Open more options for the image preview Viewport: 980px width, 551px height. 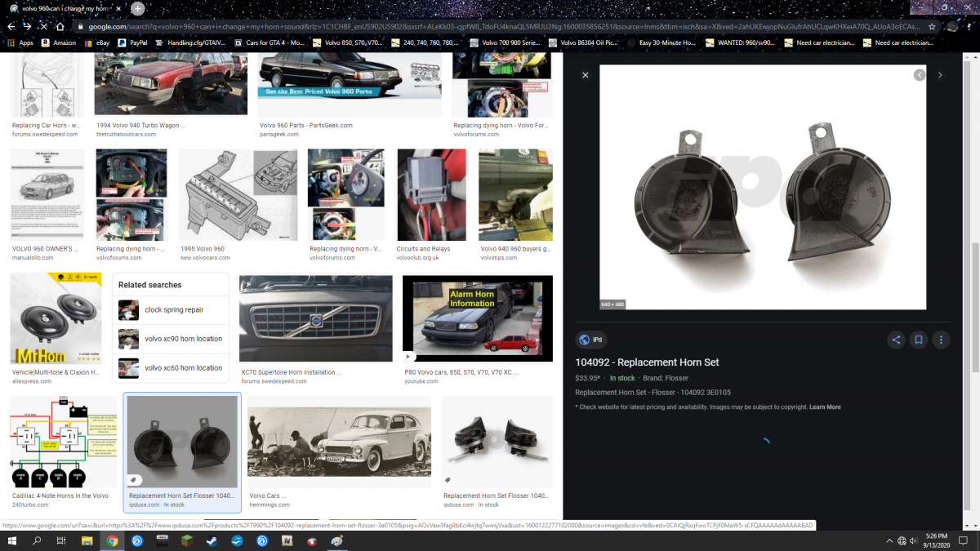941,340
